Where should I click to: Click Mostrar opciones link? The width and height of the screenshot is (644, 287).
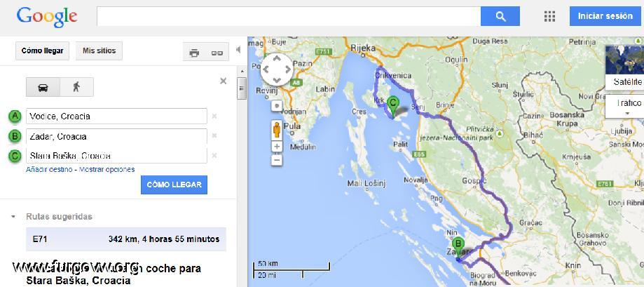coord(107,169)
